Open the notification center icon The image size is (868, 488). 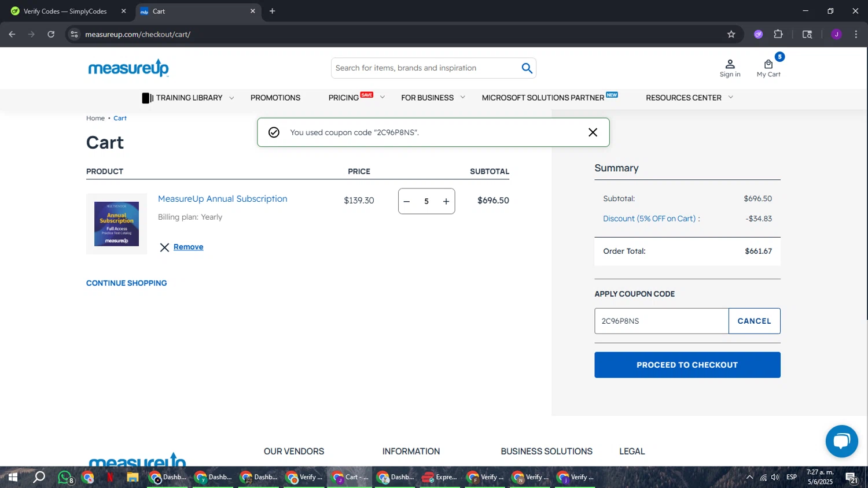[852, 478]
